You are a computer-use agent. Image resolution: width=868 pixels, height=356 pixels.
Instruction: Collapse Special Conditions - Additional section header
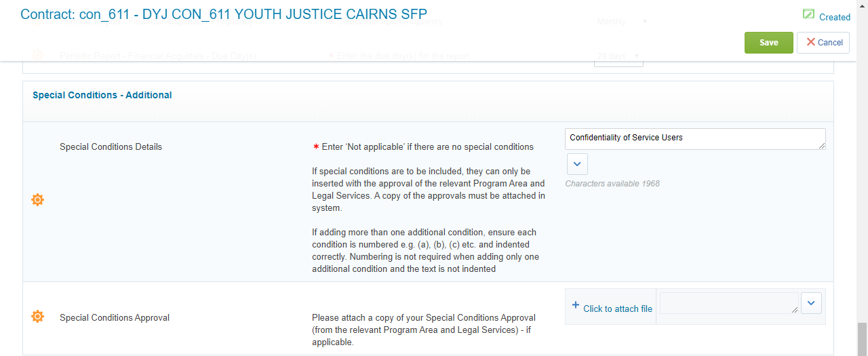pos(102,96)
